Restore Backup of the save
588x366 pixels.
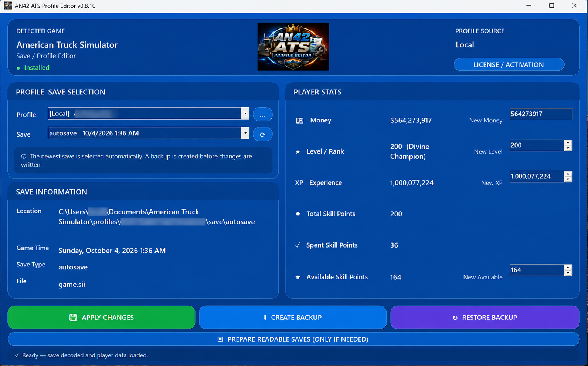tap(485, 317)
